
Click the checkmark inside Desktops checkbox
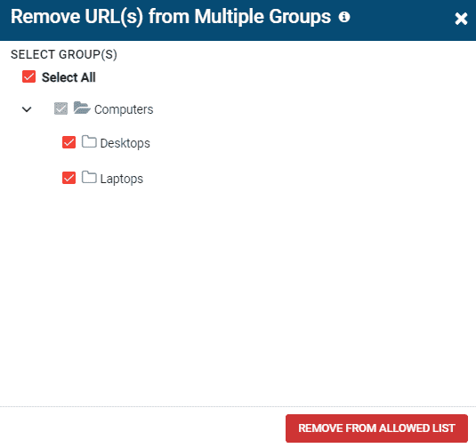point(69,142)
